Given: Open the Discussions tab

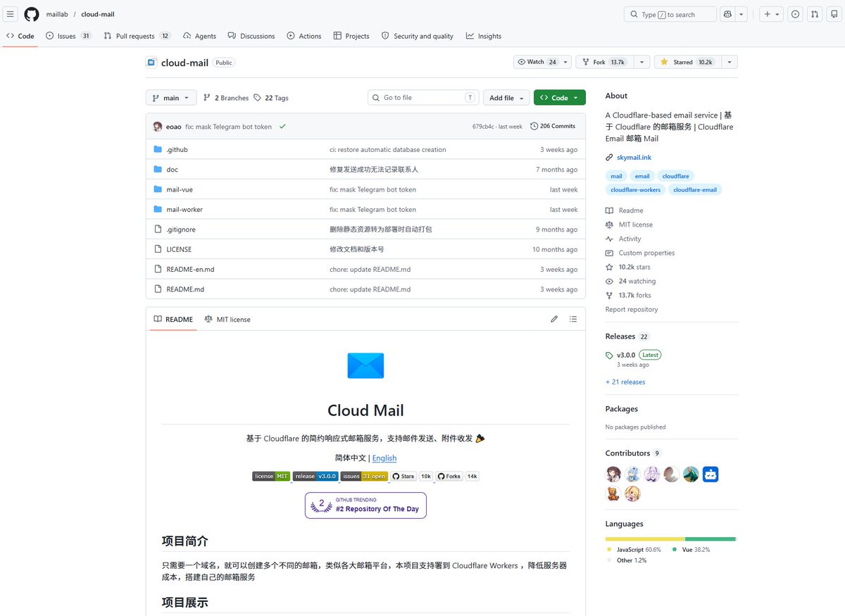Looking at the screenshot, I should pos(251,36).
